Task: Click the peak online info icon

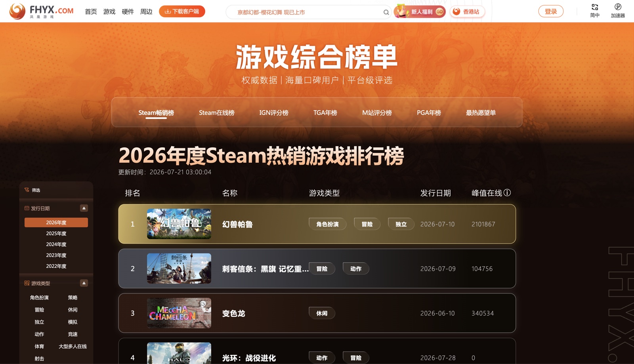Action: (x=507, y=192)
